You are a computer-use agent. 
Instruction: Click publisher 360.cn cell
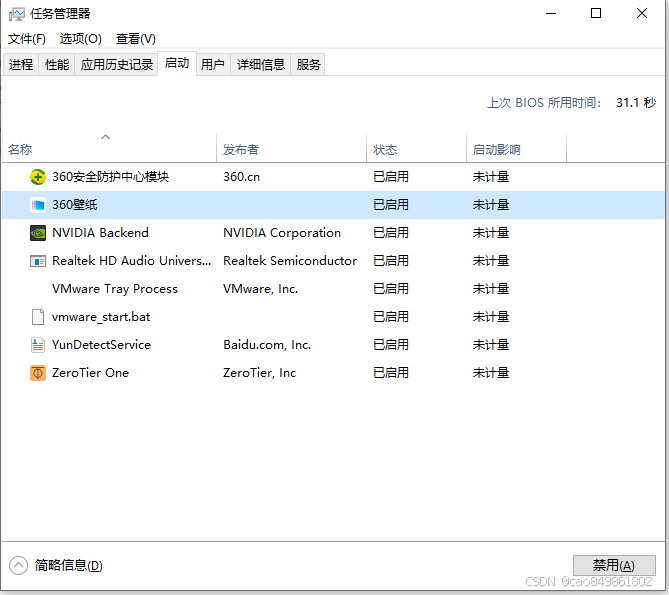241,177
